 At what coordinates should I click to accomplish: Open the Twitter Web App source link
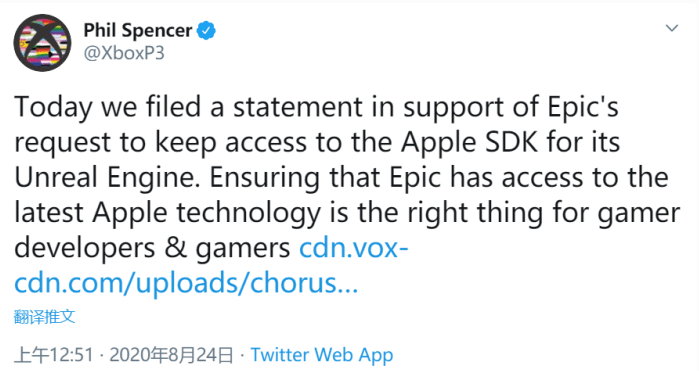click(x=322, y=355)
